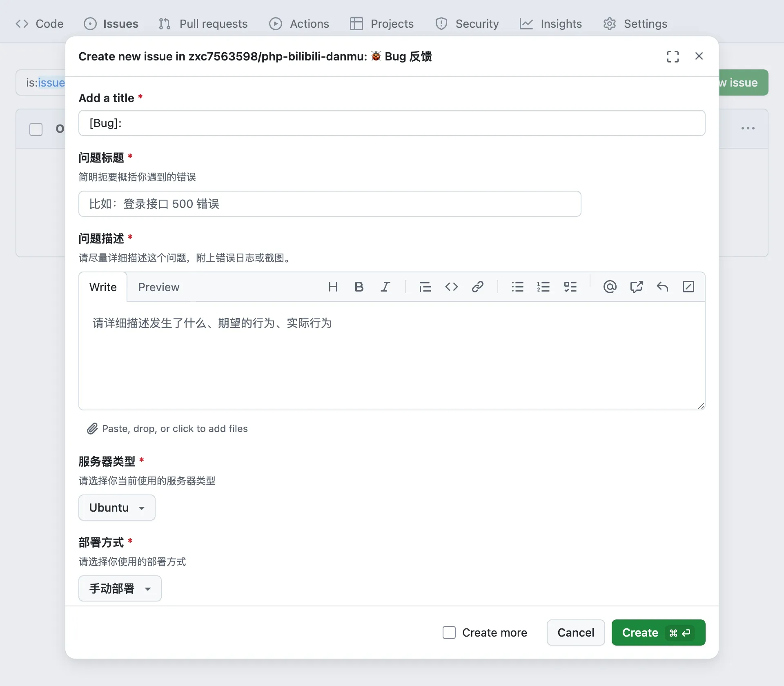This screenshot has height=686, width=784.
Task: Cancel the new issue creation
Action: pyautogui.click(x=575, y=632)
